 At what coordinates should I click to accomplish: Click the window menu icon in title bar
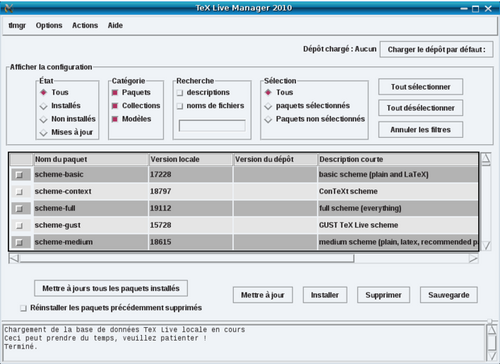[x=9, y=8]
